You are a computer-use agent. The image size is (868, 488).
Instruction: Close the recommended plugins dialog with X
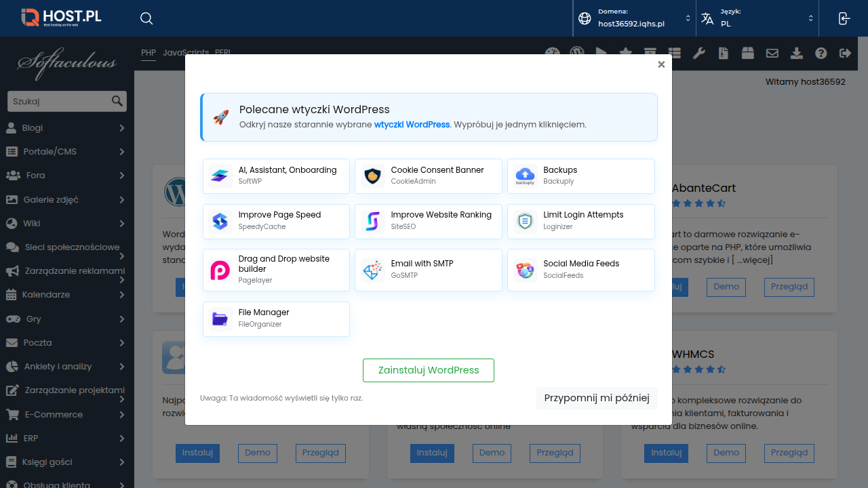pos(661,65)
